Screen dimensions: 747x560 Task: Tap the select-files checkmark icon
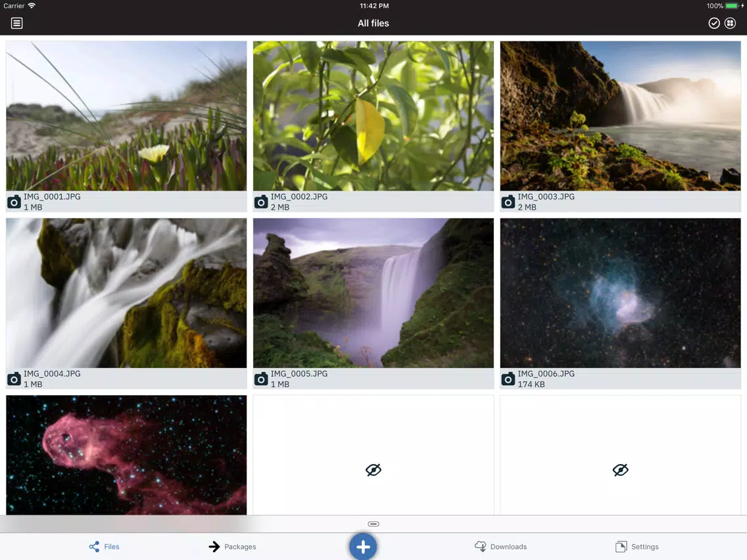click(713, 24)
